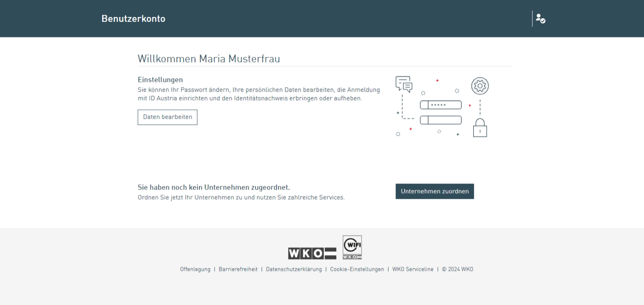
Task: Go to Benutzerkonto header title
Action: coord(133,19)
